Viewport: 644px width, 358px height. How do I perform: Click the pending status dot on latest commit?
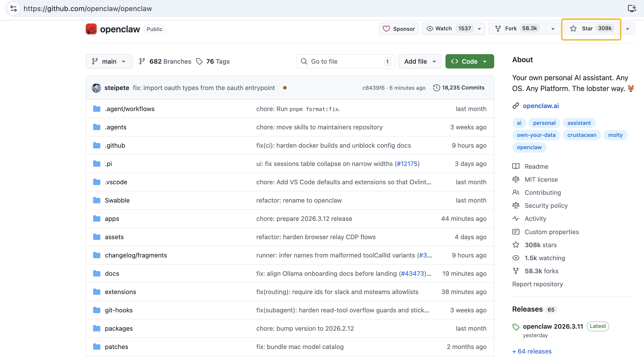pos(285,88)
